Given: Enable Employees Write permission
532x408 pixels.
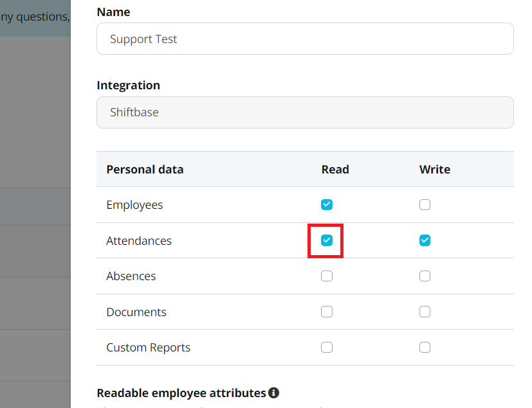Looking at the screenshot, I should (x=425, y=205).
